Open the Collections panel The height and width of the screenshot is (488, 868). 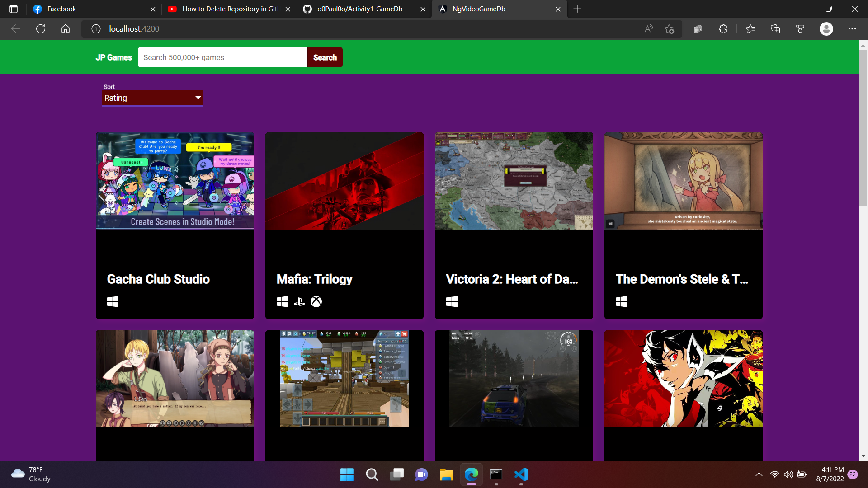tap(775, 29)
